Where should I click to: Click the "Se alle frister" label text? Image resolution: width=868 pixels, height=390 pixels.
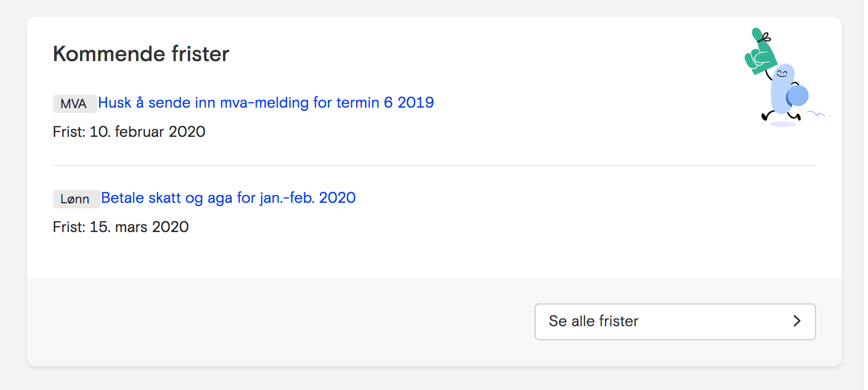pyautogui.click(x=594, y=321)
